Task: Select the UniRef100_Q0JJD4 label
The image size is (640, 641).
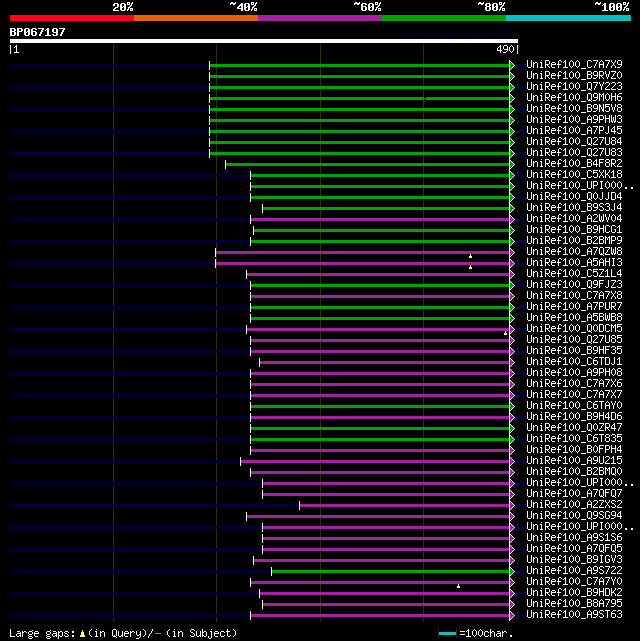Action: (x=574, y=197)
